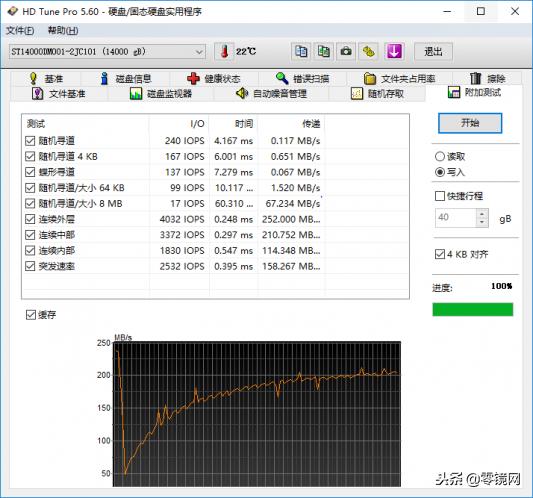The image size is (533, 498).
Task: Click the 2532 IOPS burst rate value
Action: click(x=182, y=266)
